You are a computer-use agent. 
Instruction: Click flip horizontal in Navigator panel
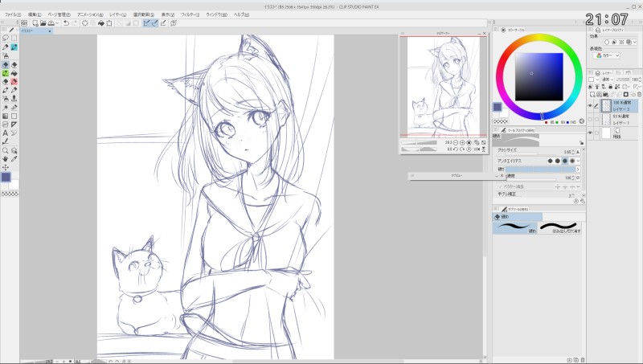(477, 149)
